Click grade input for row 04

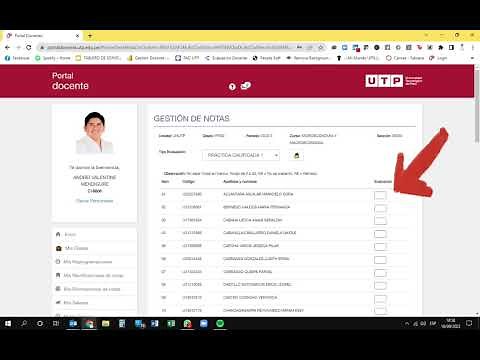(x=380, y=234)
